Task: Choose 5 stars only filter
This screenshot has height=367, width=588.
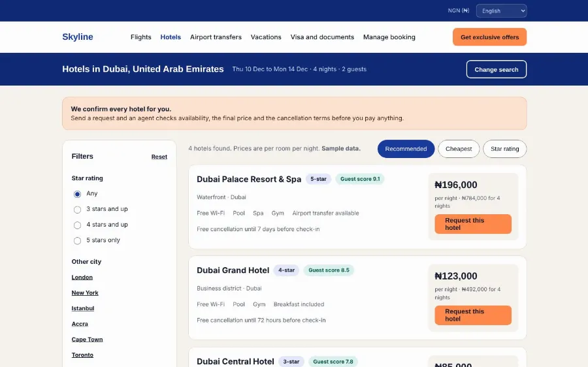Action: point(77,241)
